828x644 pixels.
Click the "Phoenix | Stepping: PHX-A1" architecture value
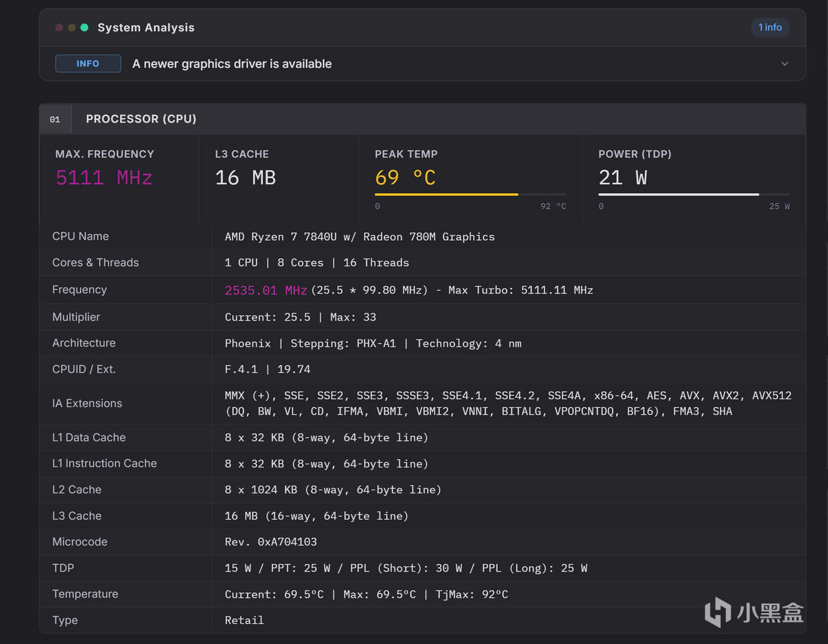(x=373, y=343)
